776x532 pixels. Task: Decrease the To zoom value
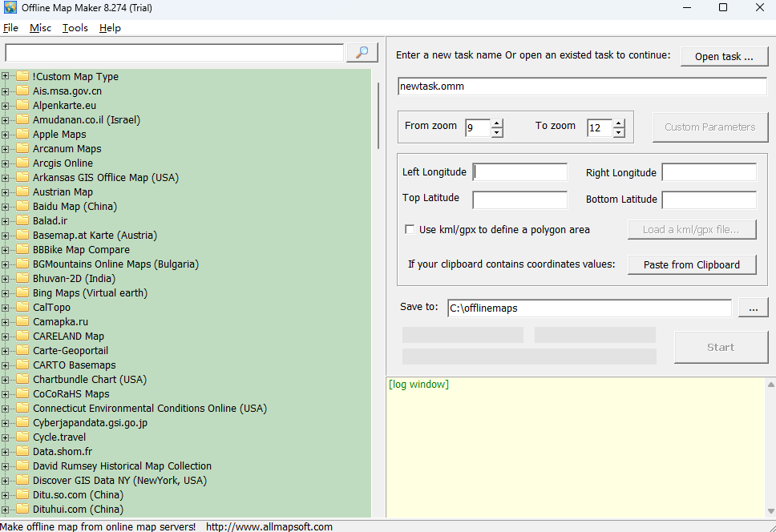[x=618, y=132]
